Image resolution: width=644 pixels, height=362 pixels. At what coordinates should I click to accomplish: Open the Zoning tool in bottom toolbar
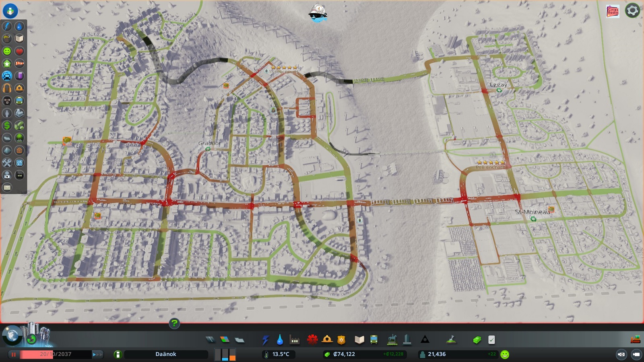coord(225,340)
